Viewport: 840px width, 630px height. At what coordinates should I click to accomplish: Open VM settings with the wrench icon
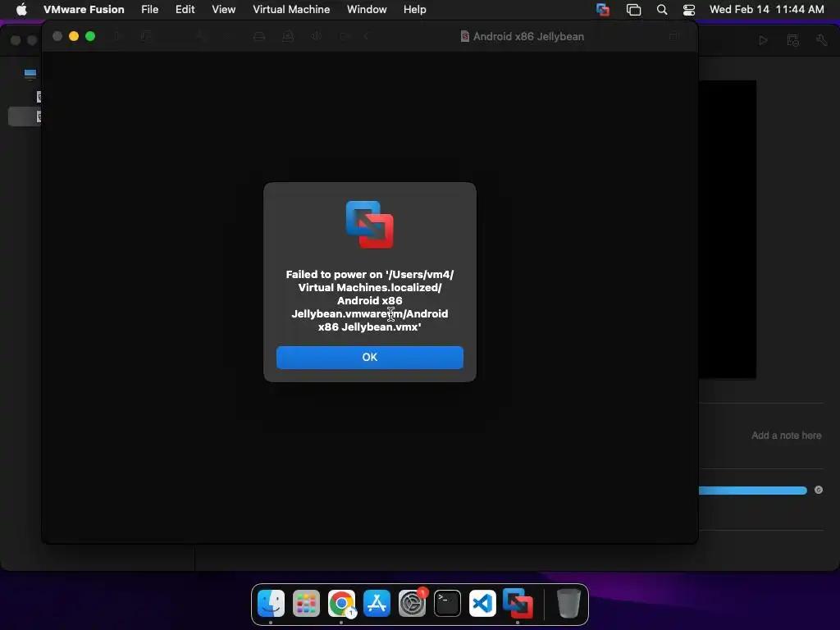821,40
